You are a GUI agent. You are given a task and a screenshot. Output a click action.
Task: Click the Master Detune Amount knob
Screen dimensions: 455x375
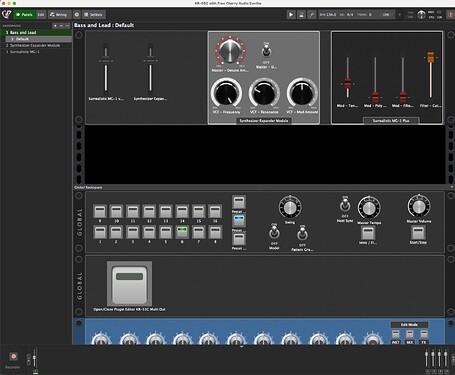(230, 50)
